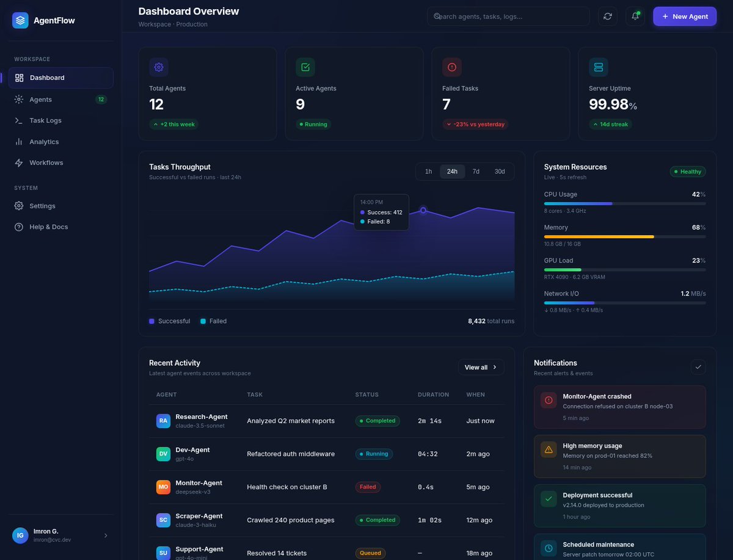The height and width of the screenshot is (560, 733).
Task: Click the Memory progress bar
Action: 625,236
